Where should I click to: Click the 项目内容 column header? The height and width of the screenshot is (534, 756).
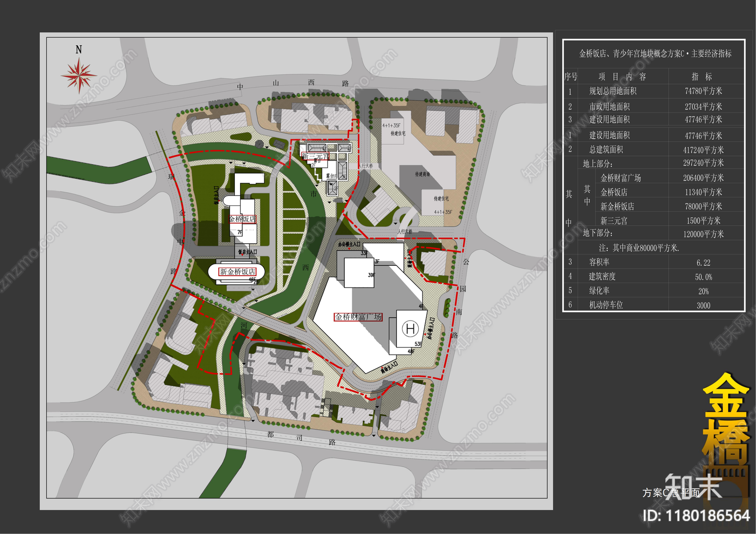[622, 76]
